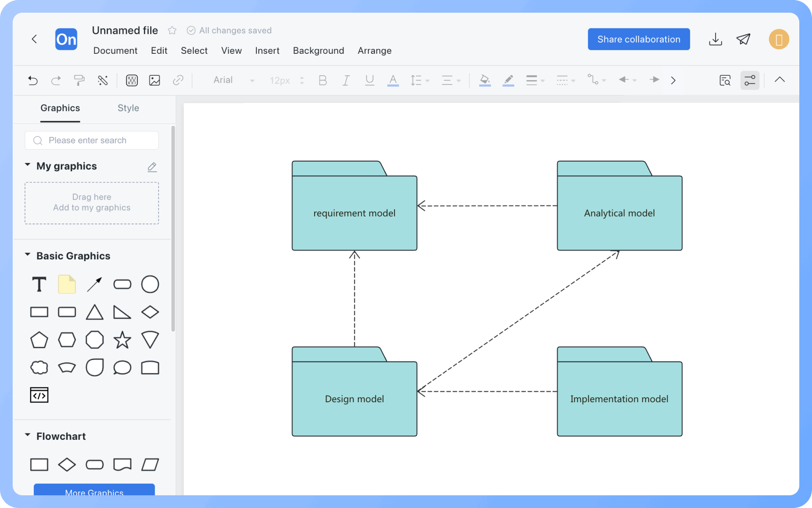Click the left panel scrollbar
Viewport: 812px width, 508px height.
(173, 229)
